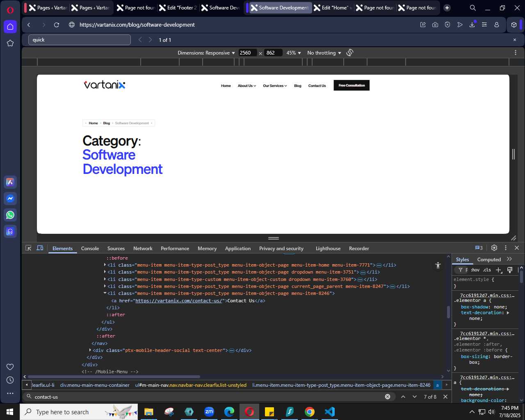Viewport: 525px width, 420px height.
Task: Open Chrome from the Windows taskbar
Action: (x=310, y=412)
